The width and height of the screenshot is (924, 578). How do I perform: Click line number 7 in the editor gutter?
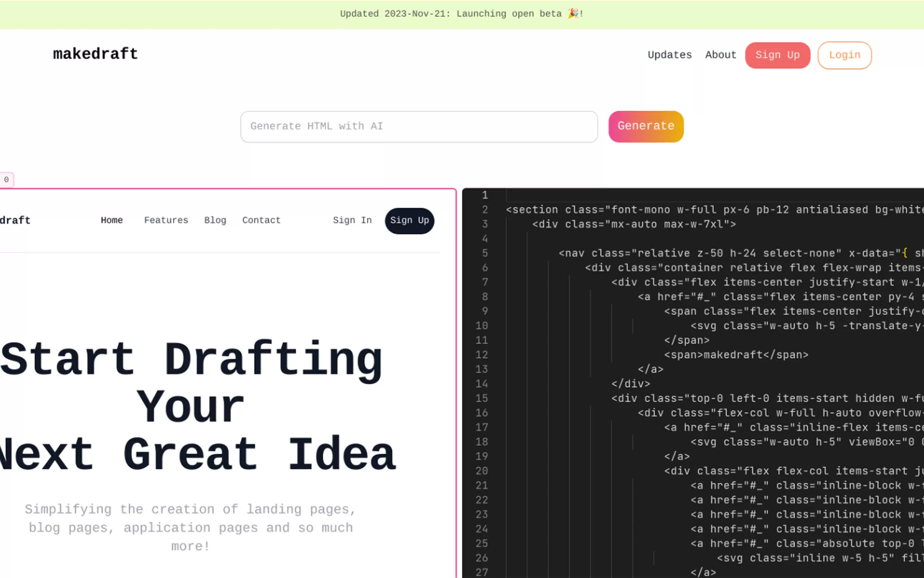point(485,282)
